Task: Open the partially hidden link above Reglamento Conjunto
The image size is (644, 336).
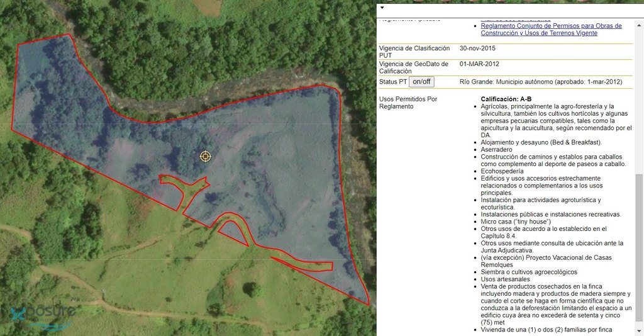Action: tap(516, 20)
